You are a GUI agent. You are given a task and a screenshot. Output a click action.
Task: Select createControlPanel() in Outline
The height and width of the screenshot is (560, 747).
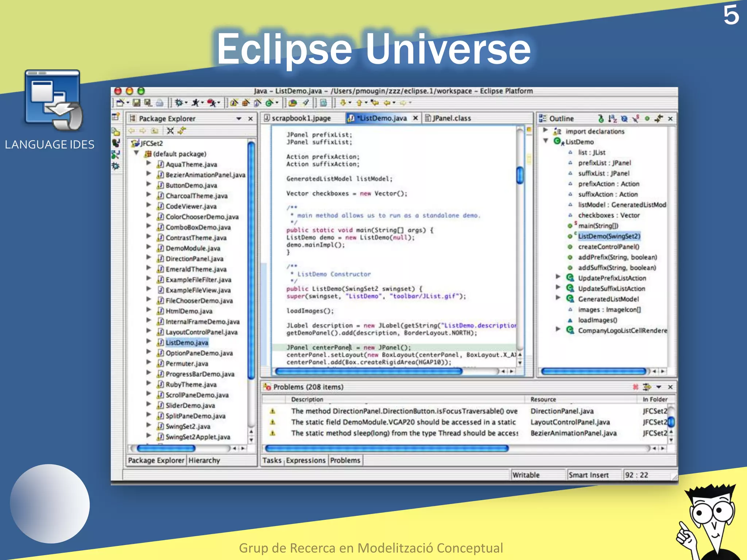coord(608,246)
